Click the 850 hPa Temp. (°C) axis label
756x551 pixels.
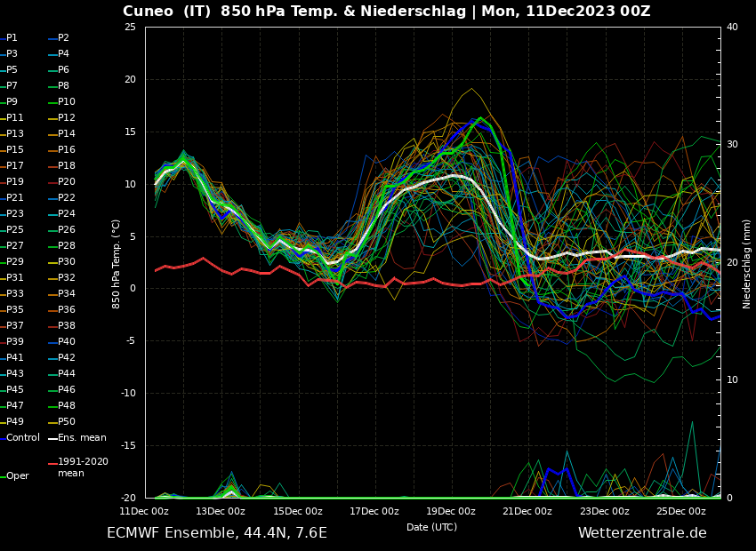117,264
